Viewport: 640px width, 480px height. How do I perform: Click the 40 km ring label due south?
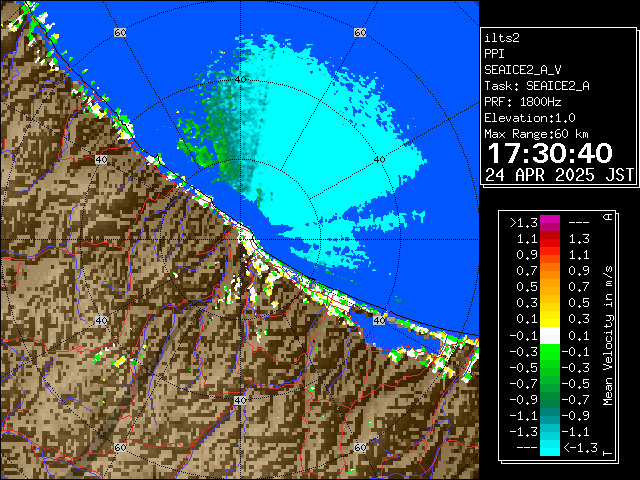240,400
